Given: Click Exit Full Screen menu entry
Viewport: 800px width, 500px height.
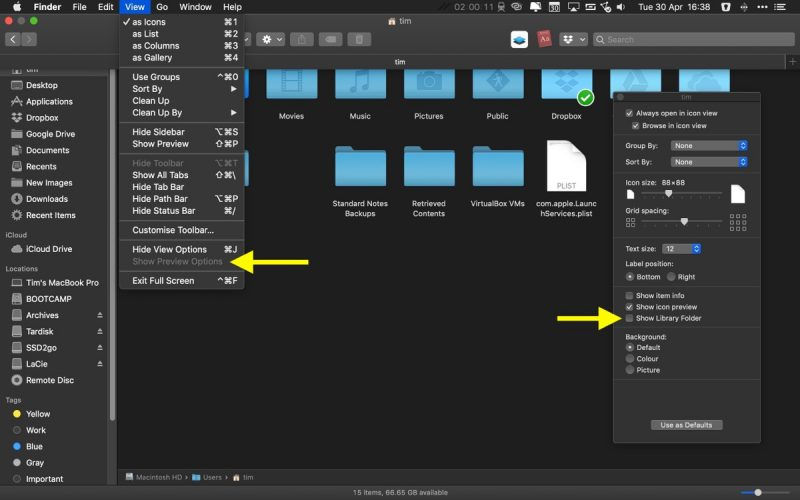Looking at the screenshot, I should coord(182,281).
